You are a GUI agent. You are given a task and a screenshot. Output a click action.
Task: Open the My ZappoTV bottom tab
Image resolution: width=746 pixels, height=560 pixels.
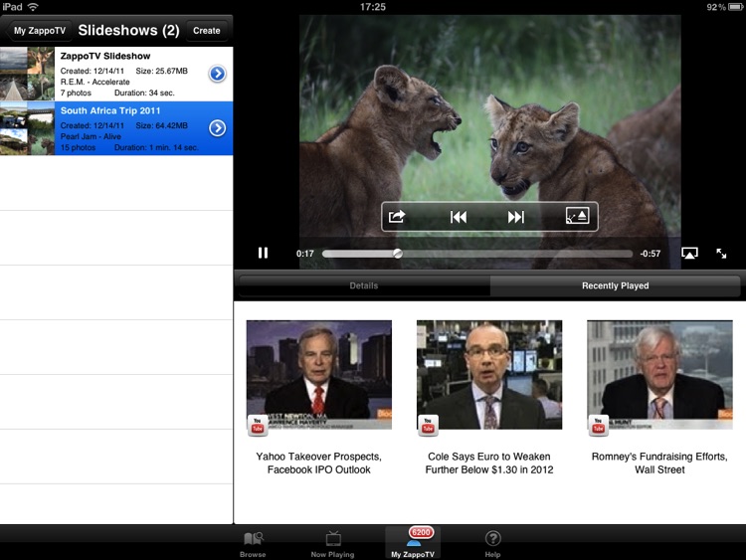pos(413,544)
